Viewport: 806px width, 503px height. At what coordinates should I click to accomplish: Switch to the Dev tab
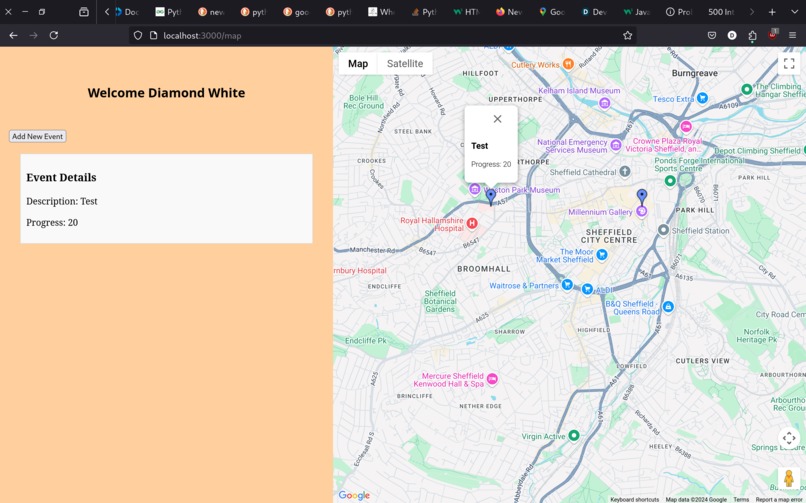[x=594, y=12]
